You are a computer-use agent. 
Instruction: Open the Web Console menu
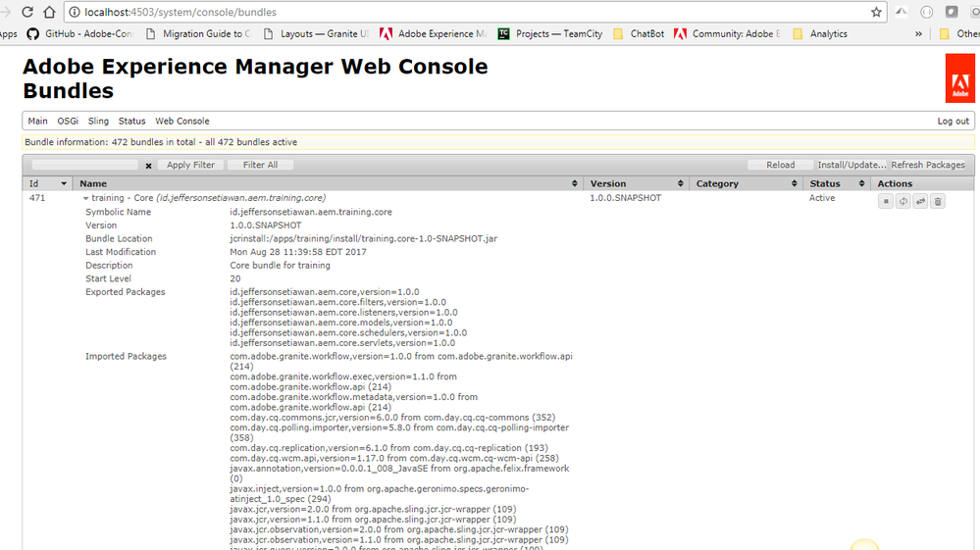pos(182,122)
